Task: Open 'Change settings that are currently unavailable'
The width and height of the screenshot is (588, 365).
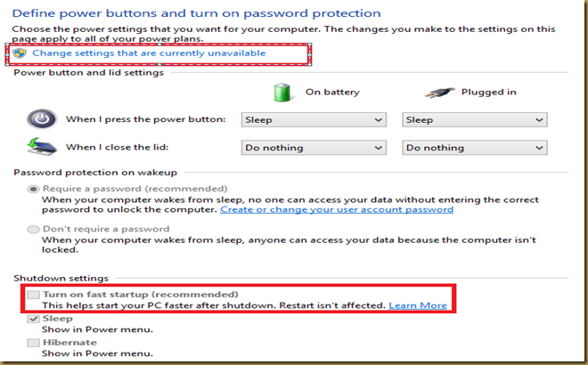Action: (x=149, y=54)
